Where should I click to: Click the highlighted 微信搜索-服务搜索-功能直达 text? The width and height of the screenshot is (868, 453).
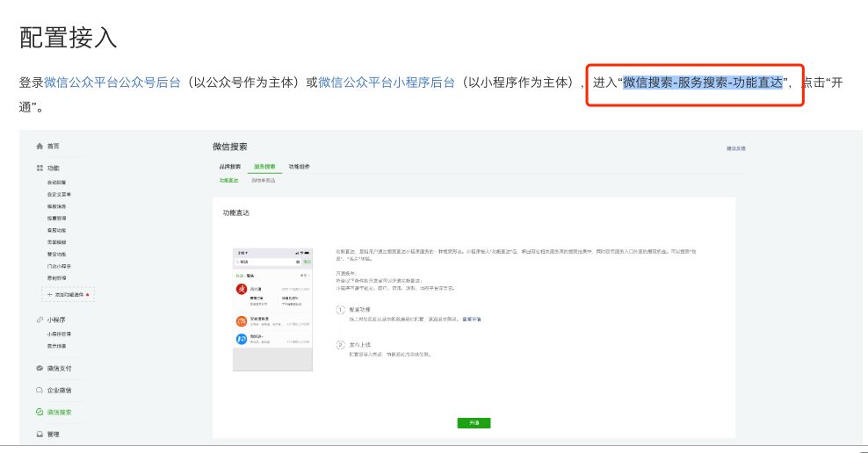(x=703, y=83)
